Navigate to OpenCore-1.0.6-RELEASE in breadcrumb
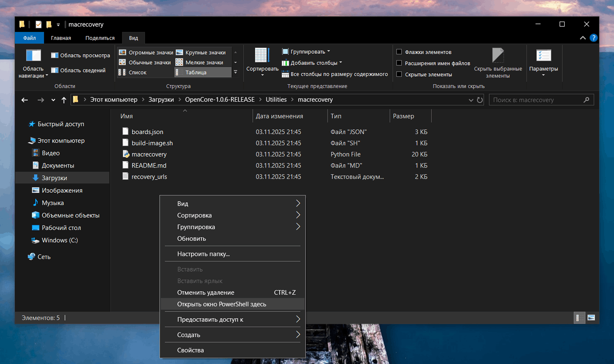 220,100
